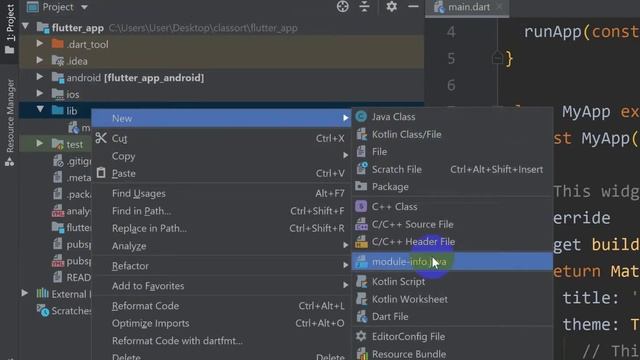Click the clipboard Paste icon
This screenshot has width=640, height=360.
coord(101,173)
